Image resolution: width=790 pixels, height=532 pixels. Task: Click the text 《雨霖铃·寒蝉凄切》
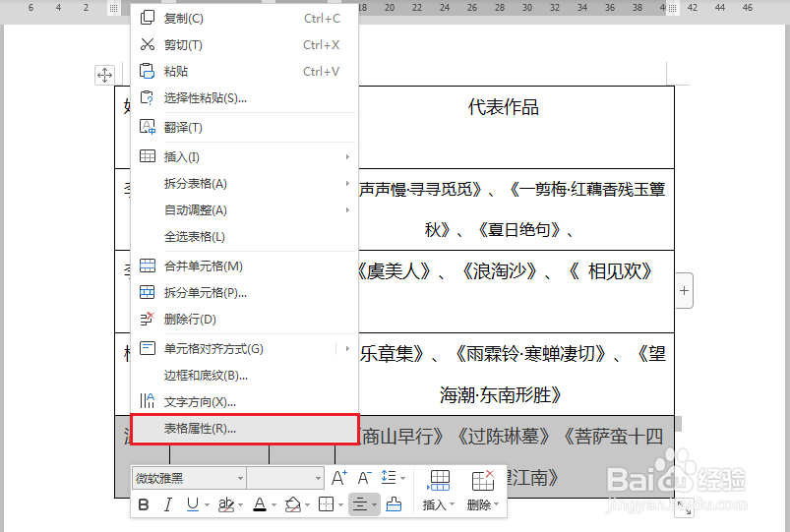tap(531, 354)
